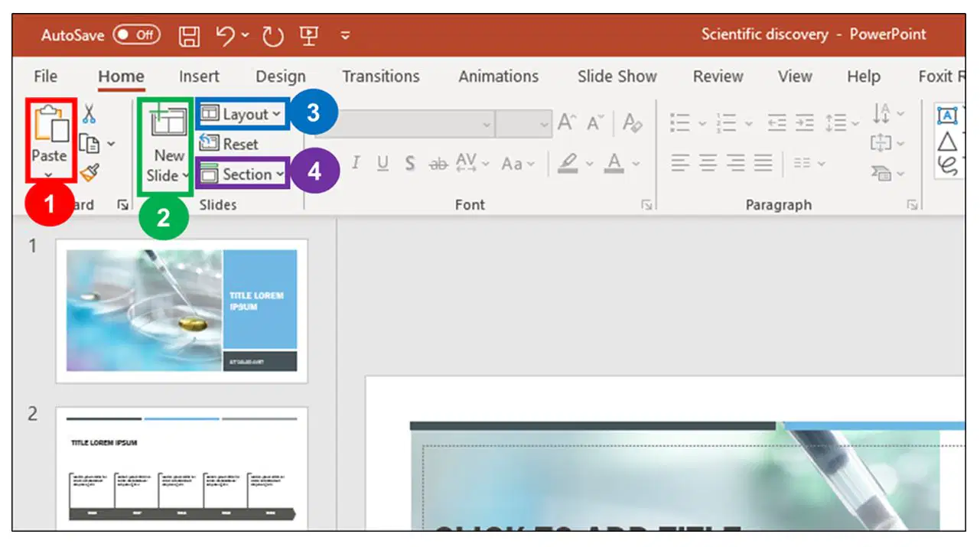The height and width of the screenshot is (547, 980).
Task: Activate the Format Painter brush
Action: [90, 174]
